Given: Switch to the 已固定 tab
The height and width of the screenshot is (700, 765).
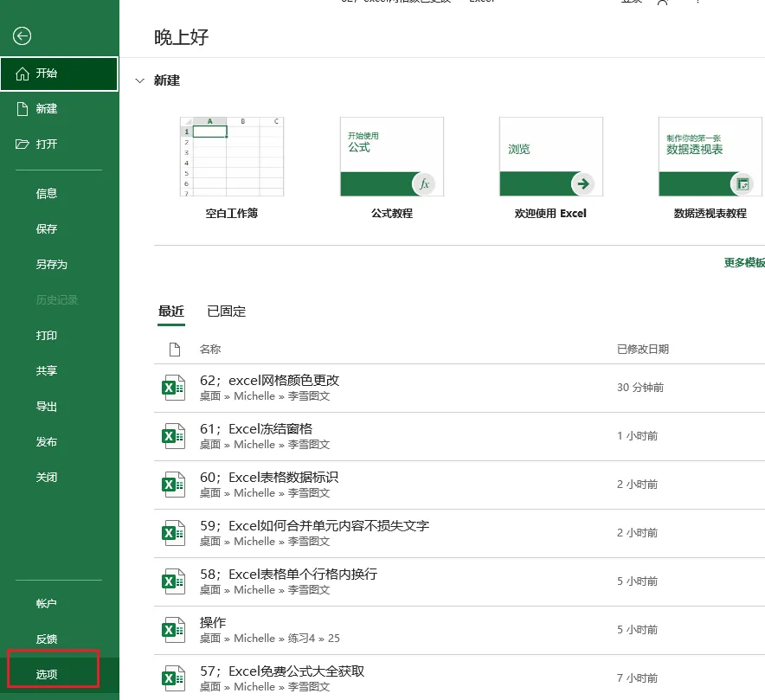Looking at the screenshot, I should 227,311.
